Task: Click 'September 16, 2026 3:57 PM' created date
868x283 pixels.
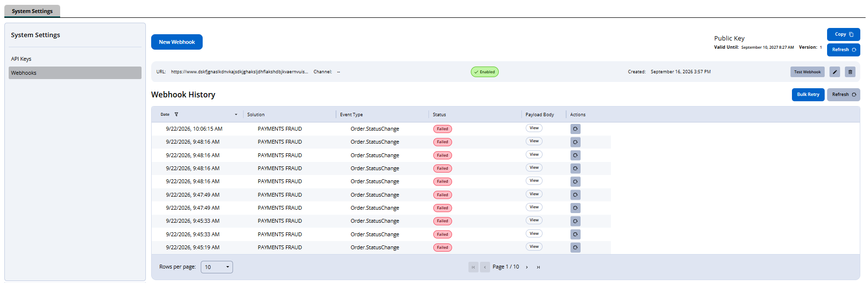Action: (x=680, y=72)
